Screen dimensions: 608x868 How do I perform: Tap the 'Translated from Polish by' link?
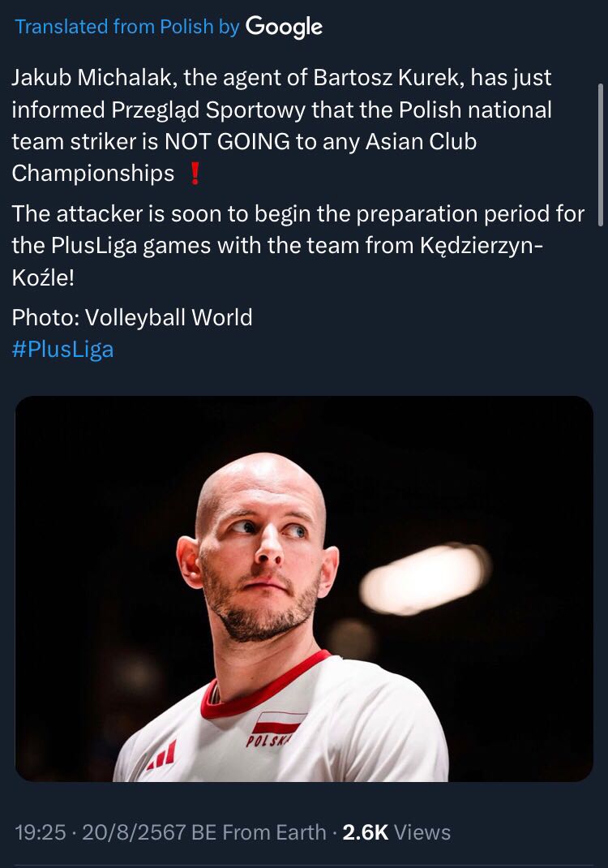tap(126, 27)
